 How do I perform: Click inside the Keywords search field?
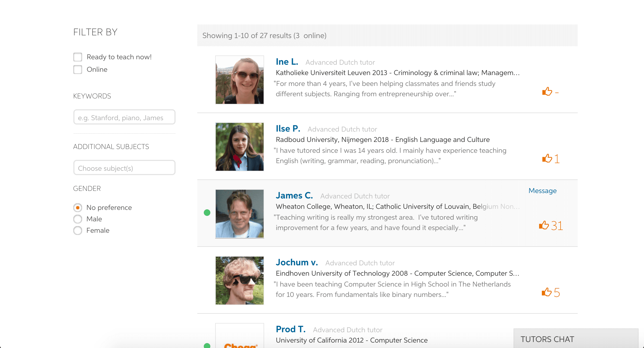pos(124,117)
